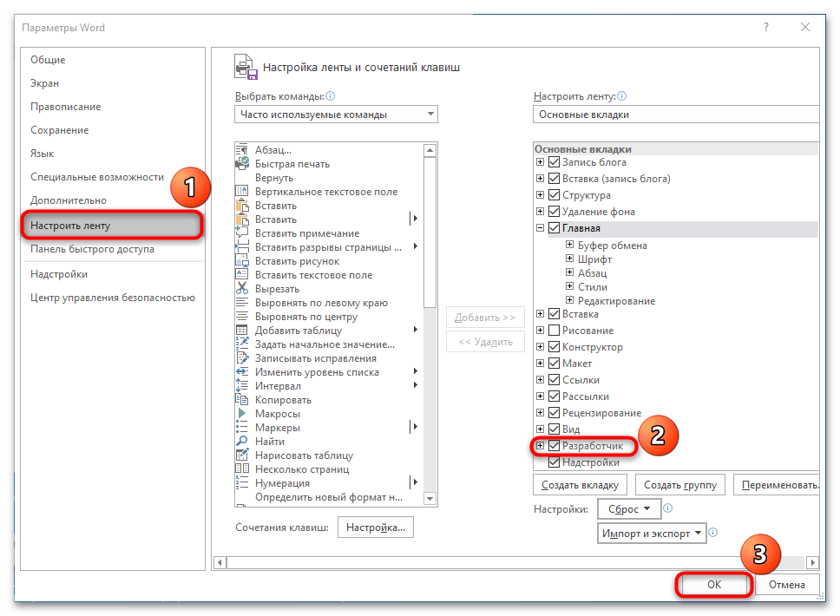
Task: Click the info icon beside 'Импорт и экспорт'
Action: (x=712, y=533)
